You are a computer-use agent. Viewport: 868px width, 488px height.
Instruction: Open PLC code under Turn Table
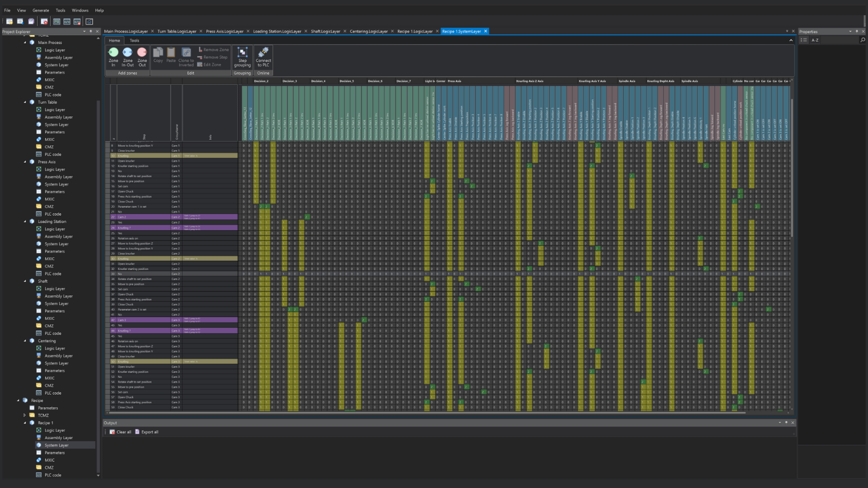click(x=52, y=154)
